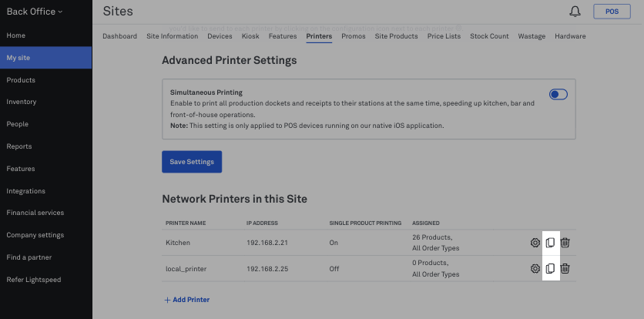This screenshot has width=644, height=319.
Task: Delete the local_printer entry
Action: 565,269
